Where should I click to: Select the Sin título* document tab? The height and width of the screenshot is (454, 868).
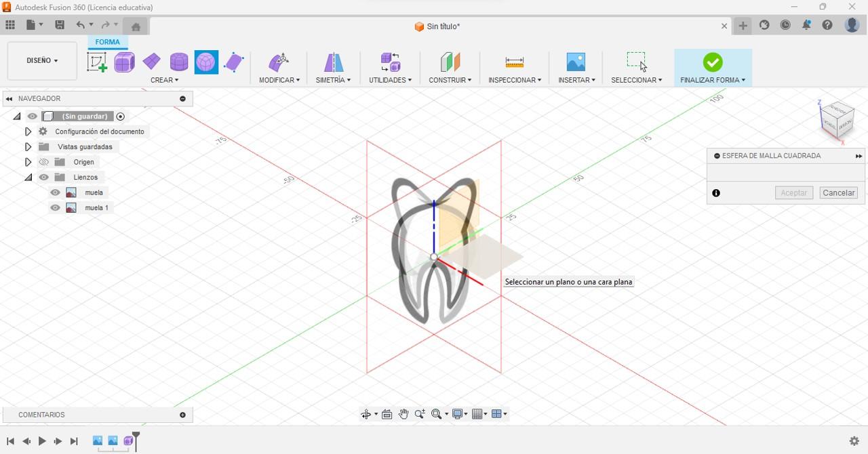coord(437,26)
